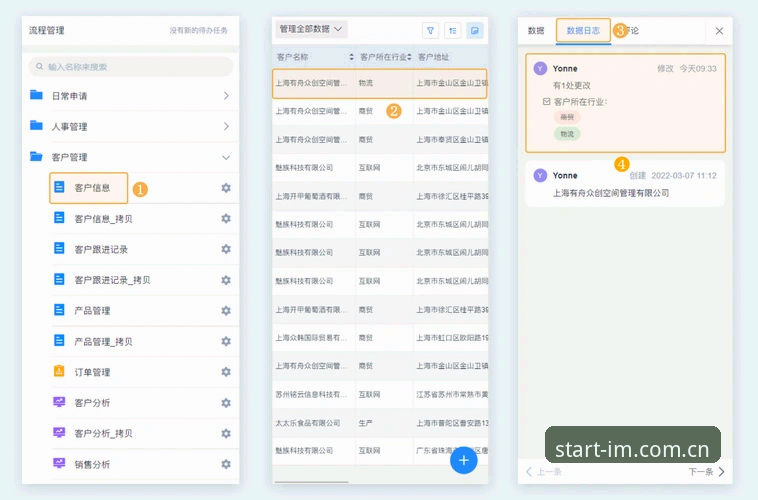Open settings gear for 客户跟进记录
The height and width of the screenshot is (500, 758).
pyautogui.click(x=226, y=249)
